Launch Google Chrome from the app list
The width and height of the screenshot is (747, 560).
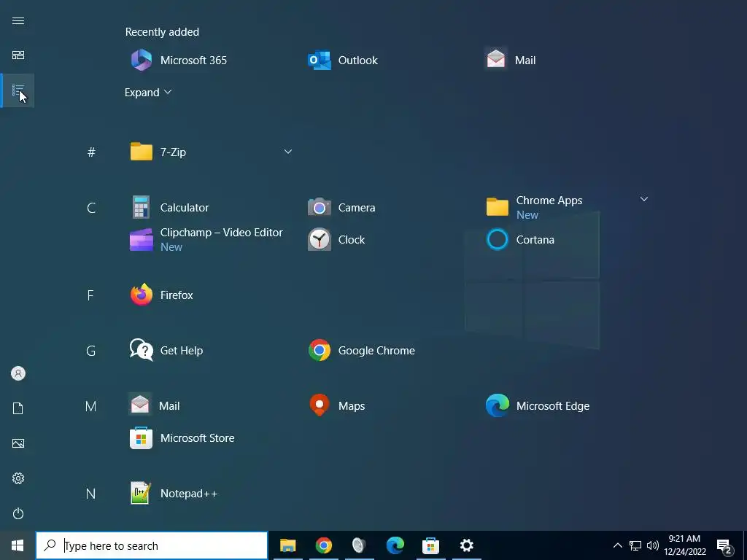coord(362,351)
